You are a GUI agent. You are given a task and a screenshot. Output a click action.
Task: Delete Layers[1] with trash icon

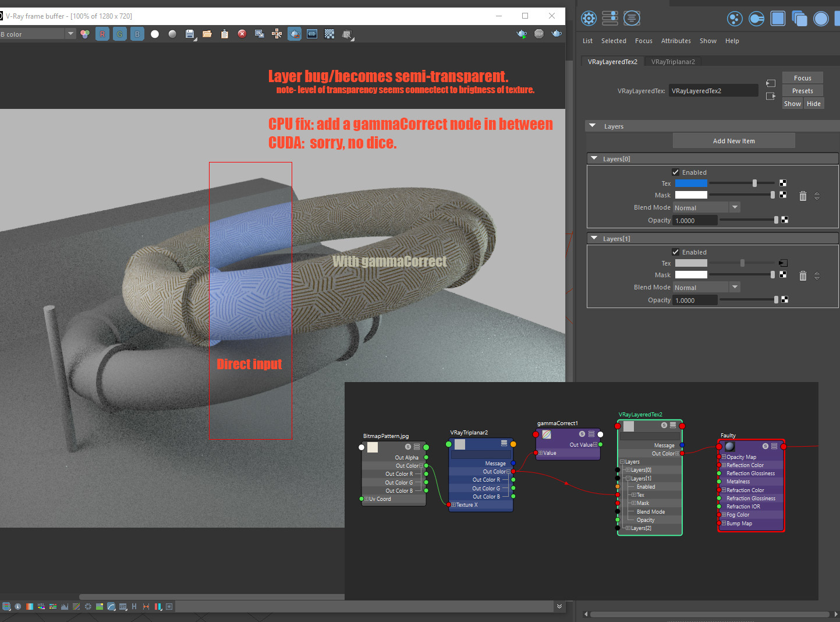[x=803, y=276]
